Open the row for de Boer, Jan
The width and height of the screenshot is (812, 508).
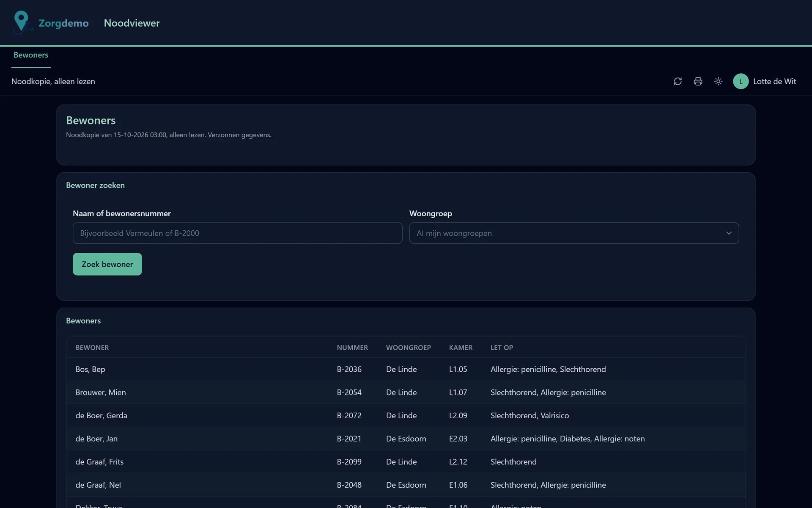[406, 439]
